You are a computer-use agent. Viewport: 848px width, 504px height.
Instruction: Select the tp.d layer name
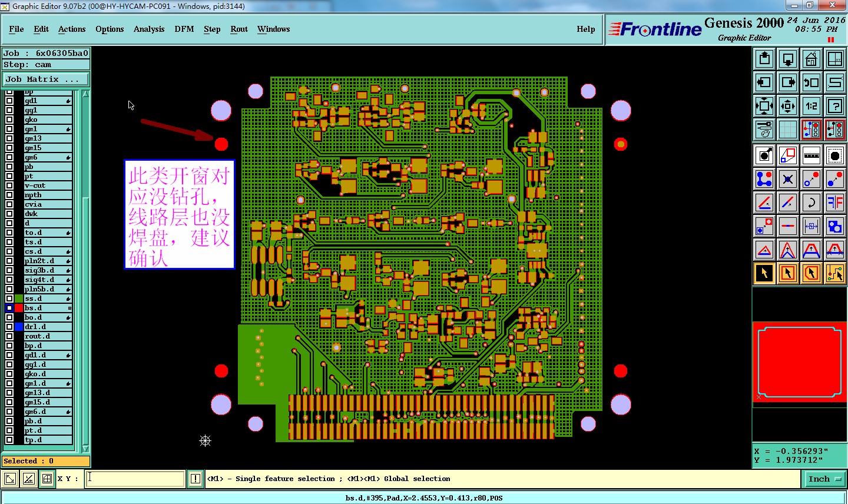tap(48, 440)
